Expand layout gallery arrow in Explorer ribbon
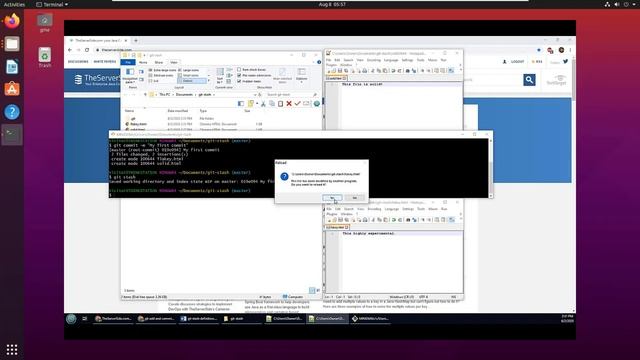This screenshot has width=640, height=360. [x=209, y=81]
